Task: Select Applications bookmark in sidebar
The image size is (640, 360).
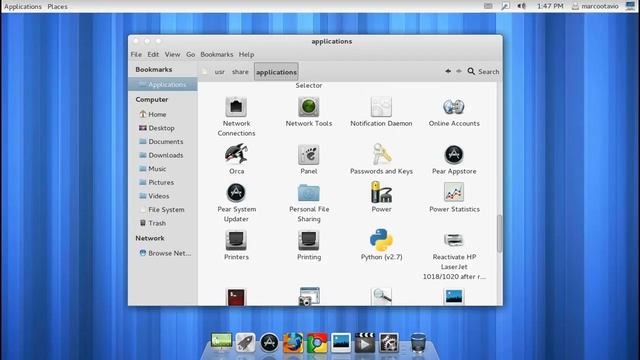Action: (x=163, y=84)
